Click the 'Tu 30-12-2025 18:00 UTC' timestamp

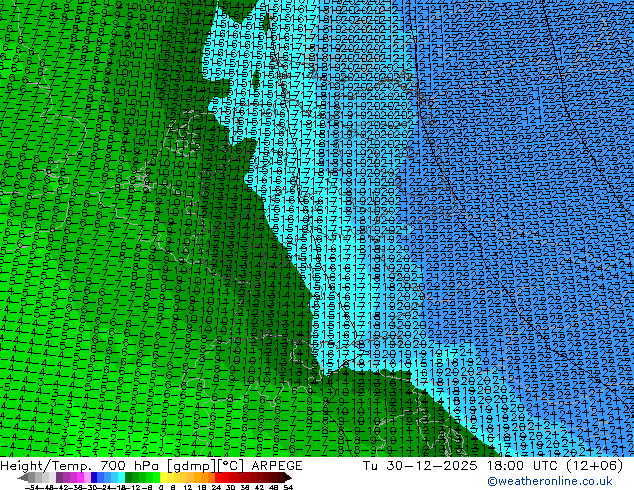(x=461, y=466)
